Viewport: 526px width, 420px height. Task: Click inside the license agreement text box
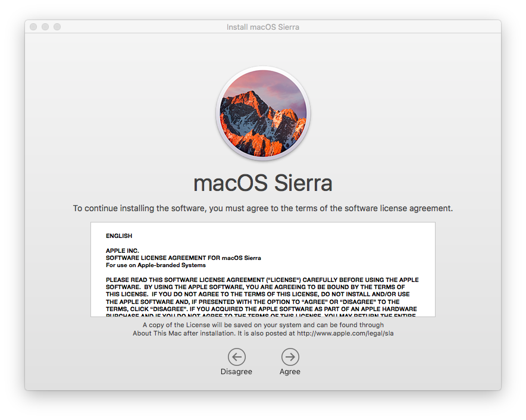[263, 269]
